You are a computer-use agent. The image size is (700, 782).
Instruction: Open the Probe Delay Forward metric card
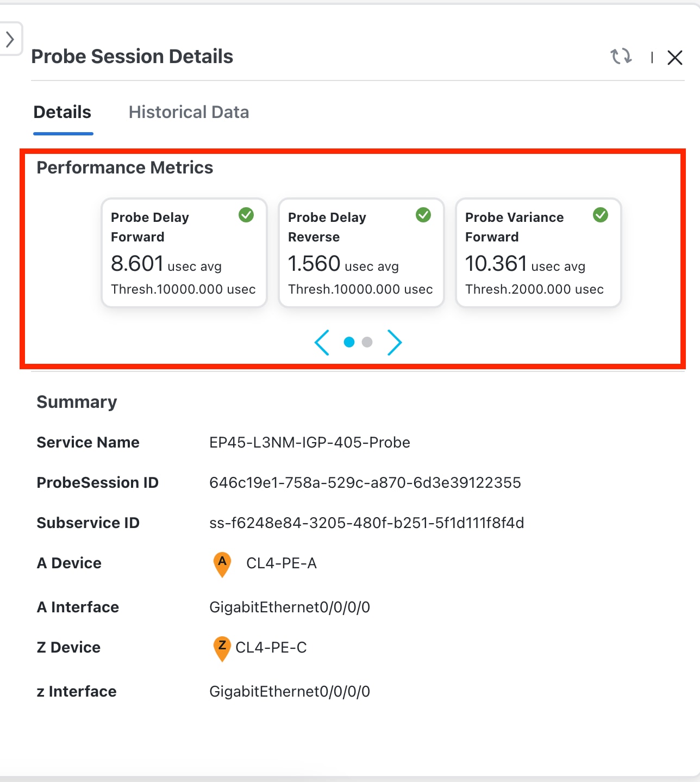[184, 253]
